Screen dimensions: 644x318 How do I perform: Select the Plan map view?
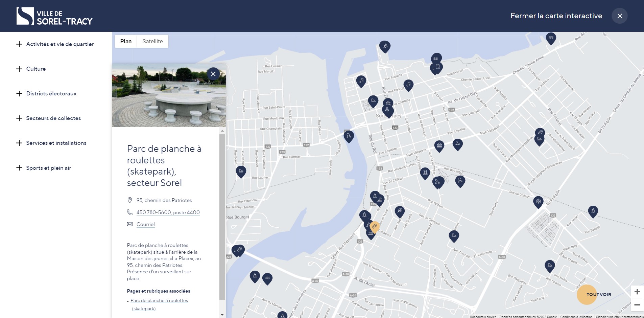click(126, 41)
